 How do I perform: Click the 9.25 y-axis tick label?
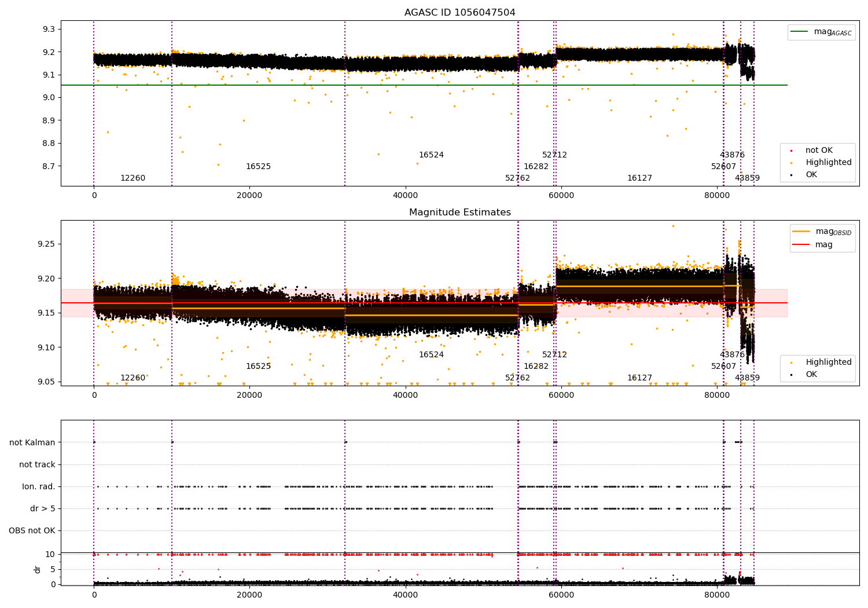[x=47, y=244]
